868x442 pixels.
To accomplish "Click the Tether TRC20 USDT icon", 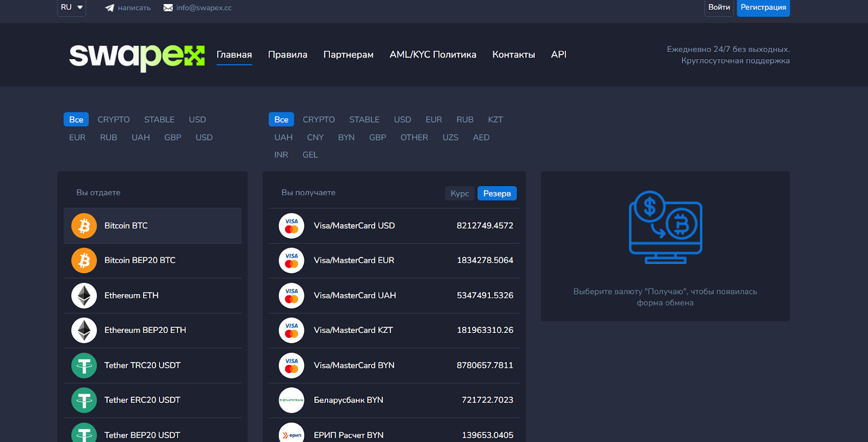I will [84, 366].
